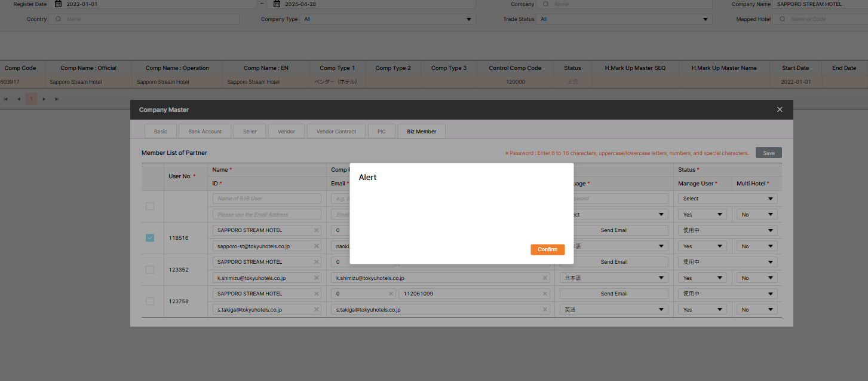Go to the last page using pagination icon
The image size is (868, 381).
(57, 99)
